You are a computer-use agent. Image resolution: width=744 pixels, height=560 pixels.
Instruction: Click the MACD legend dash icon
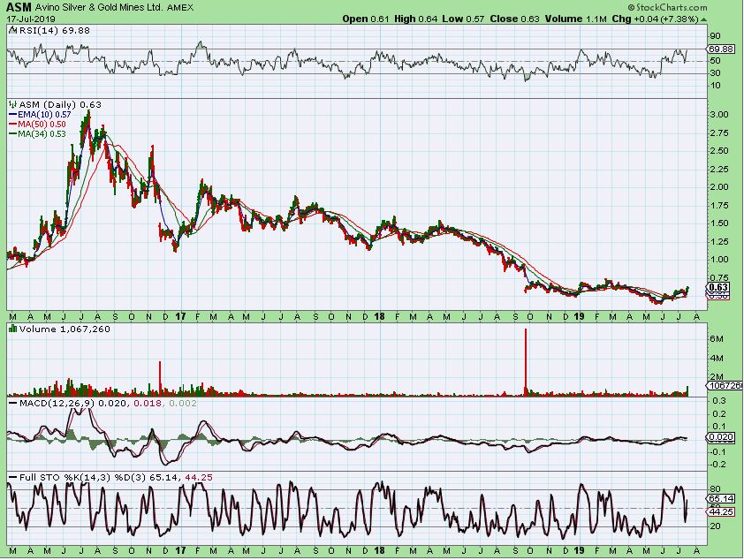13,404
